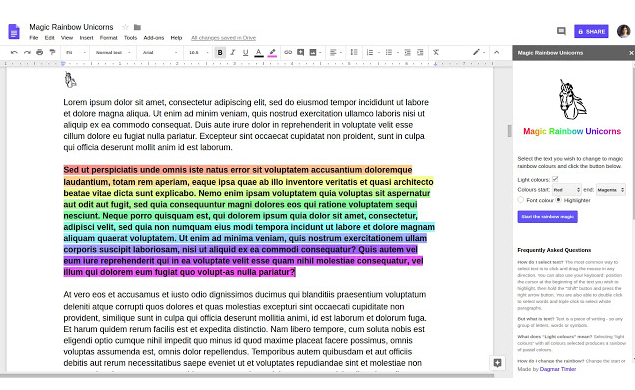Open the Add-ons menu

tap(153, 38)
